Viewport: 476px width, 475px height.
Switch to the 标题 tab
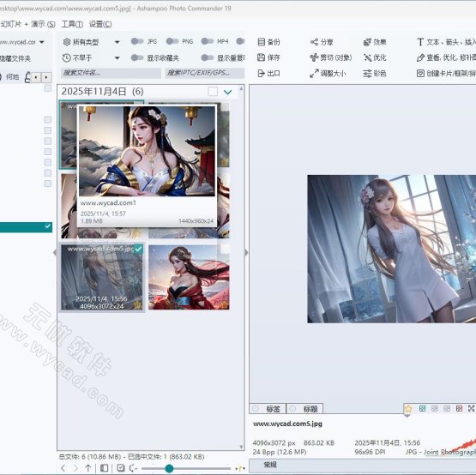coord(304,409)
